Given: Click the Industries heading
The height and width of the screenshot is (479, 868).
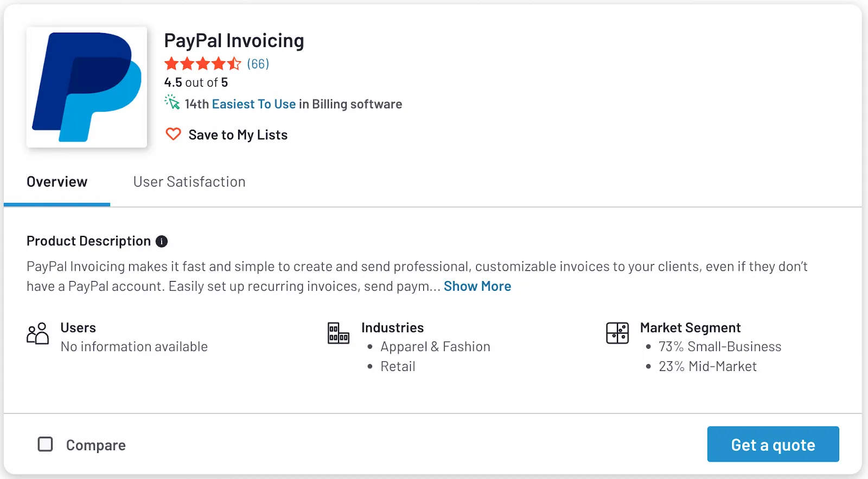Looking at the screenshot, I should 392,328.
